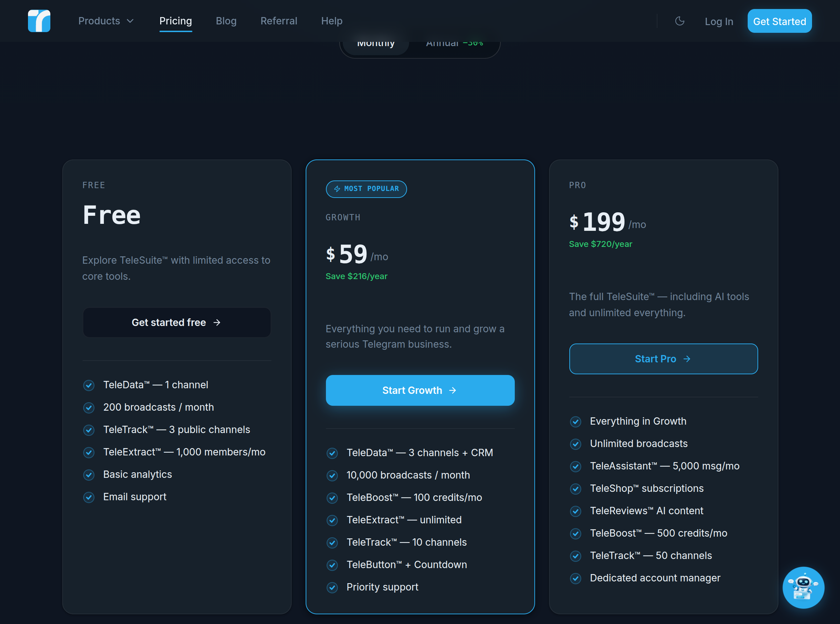Click checkmark beside TeleBoost 100 credits/mo
This screenshot has height=624, width=840.
(332, 498)
